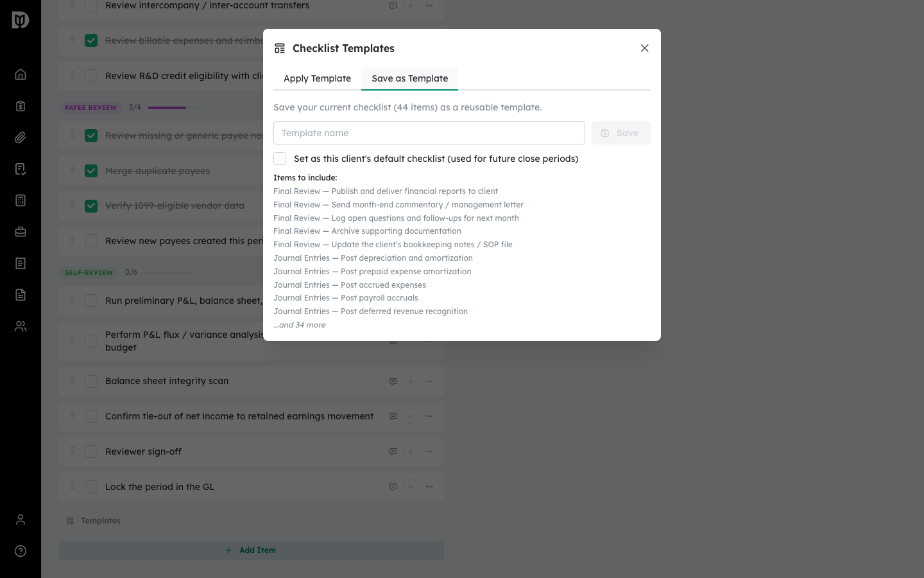Screen dimensions: 924x578
Task: Select the Save as Template tab
Action: click(410, 78)
